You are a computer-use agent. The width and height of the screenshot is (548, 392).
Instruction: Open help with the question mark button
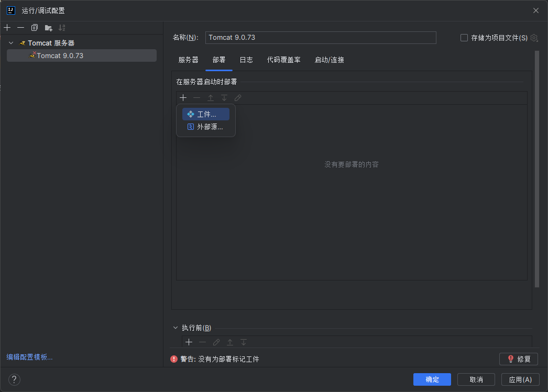14,379
